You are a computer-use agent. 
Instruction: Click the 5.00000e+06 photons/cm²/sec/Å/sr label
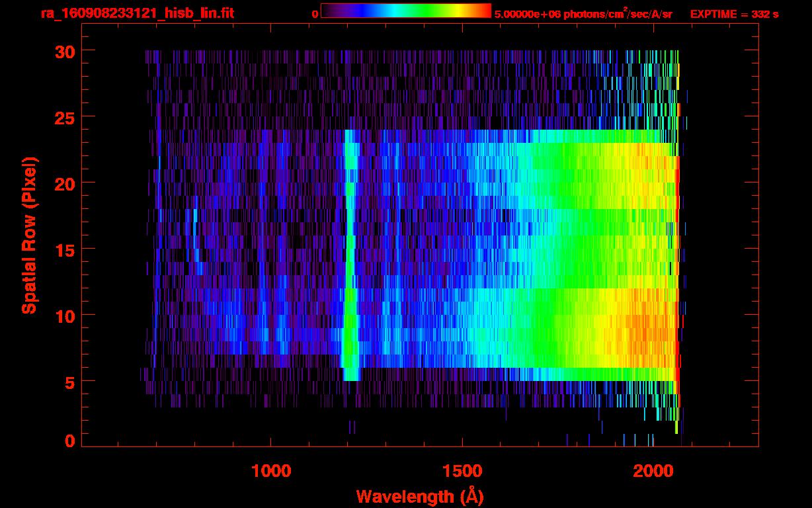click(583, 13)
